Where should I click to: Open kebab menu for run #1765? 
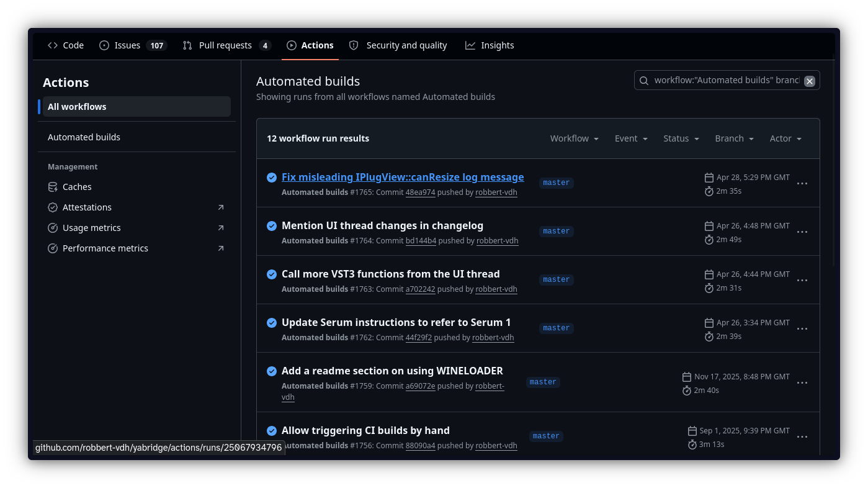pos(802,184)
